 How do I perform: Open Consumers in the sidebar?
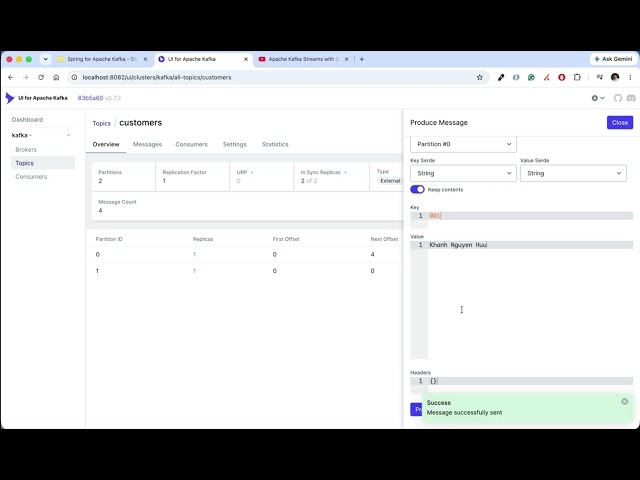(x=31, y=176)
